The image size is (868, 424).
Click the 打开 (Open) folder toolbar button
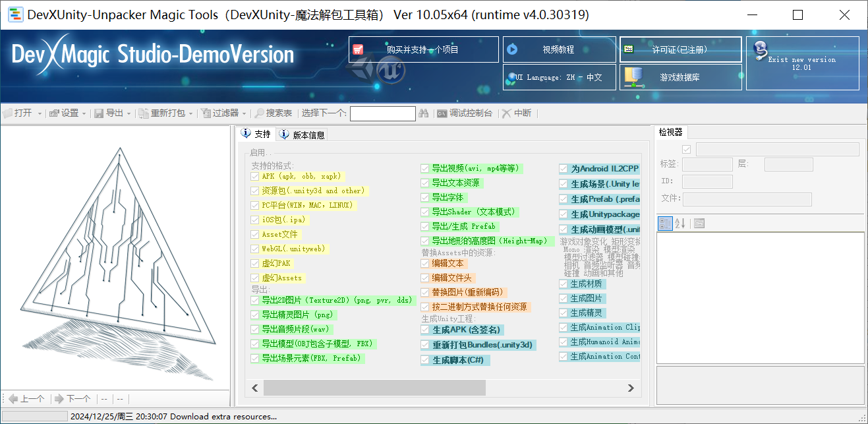[18, 113]
